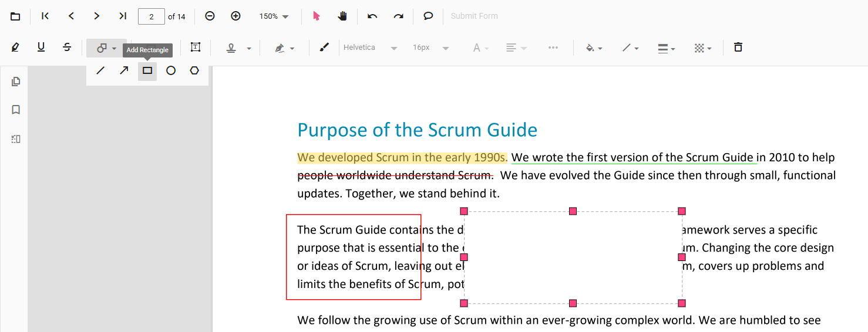The image size is (868, 332).
Task: Click the highlight text tool
Action: (x=15, y=48)
